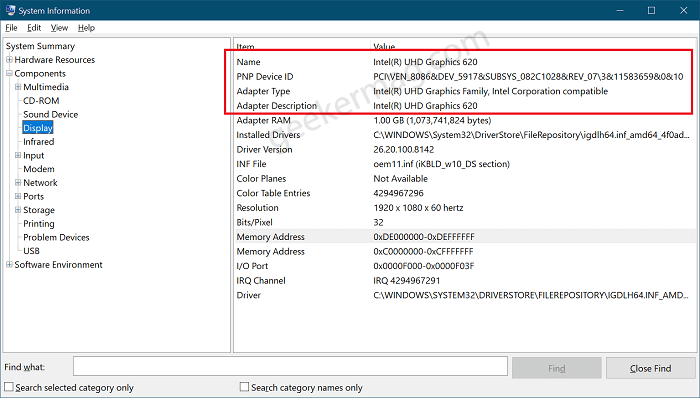
Task: Select System Summary in the tree
Action: 40,46
